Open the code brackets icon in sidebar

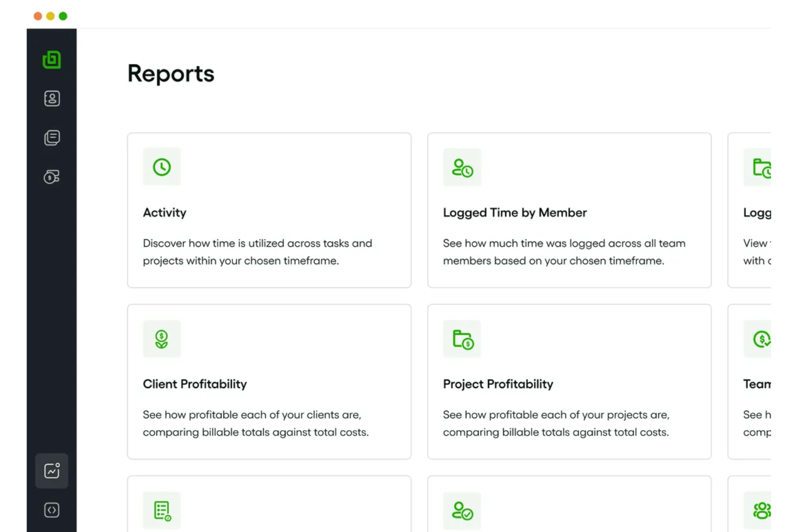pyautogui.click(x=52, y=510)
